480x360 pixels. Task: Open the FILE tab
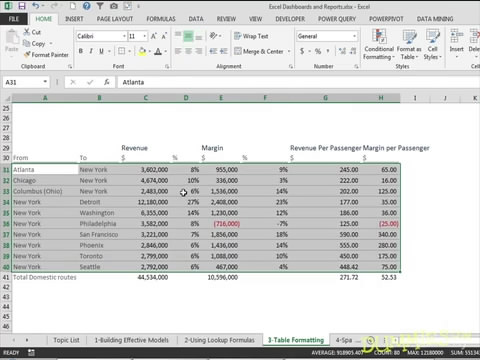tap(14, 19)
